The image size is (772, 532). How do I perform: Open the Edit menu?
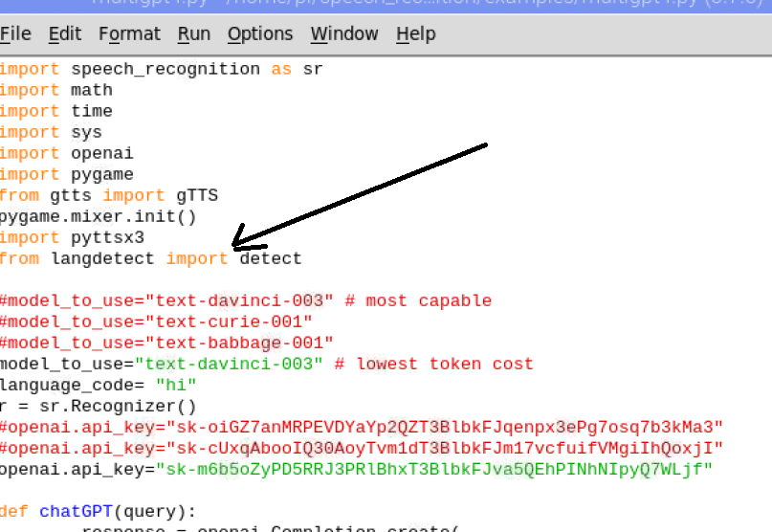(x=65, y=34)
